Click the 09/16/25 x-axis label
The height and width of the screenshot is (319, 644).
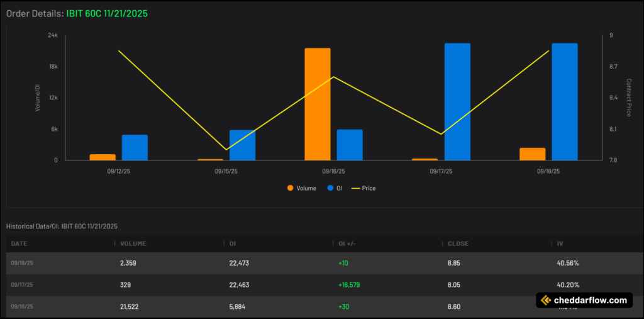[333, 171]
